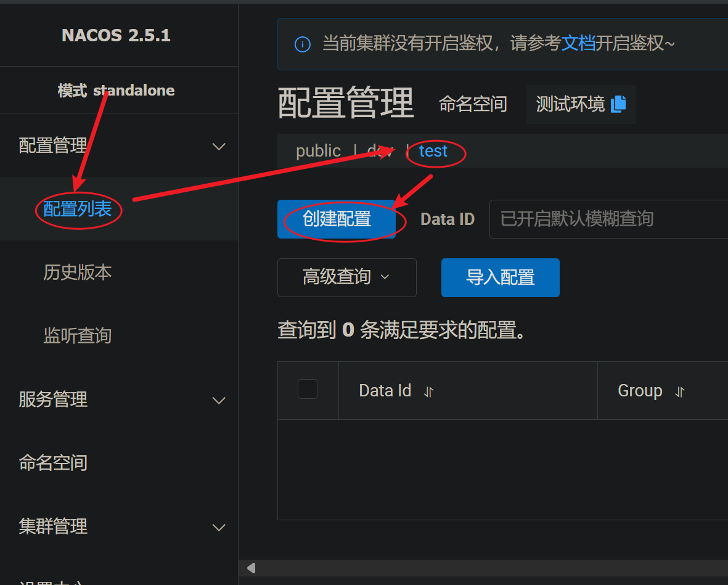728x585 pixels.
Task: Click the 测试环境 namespace name
Action: [570, 104]
